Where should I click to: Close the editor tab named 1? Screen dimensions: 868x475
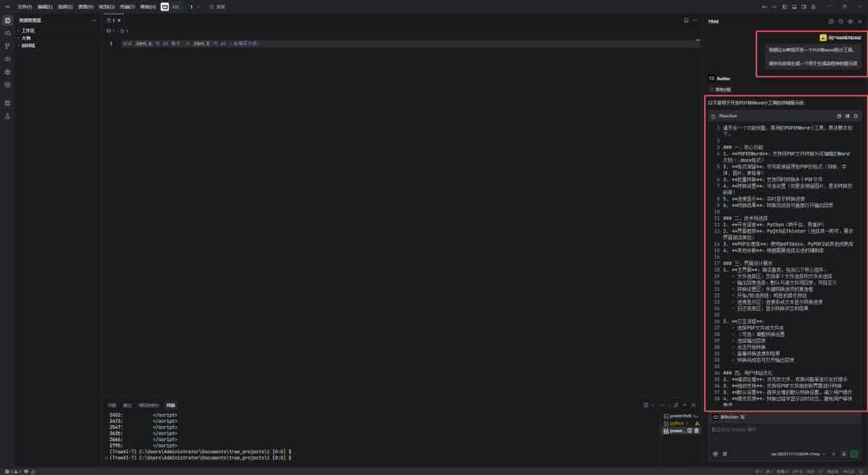118,20
